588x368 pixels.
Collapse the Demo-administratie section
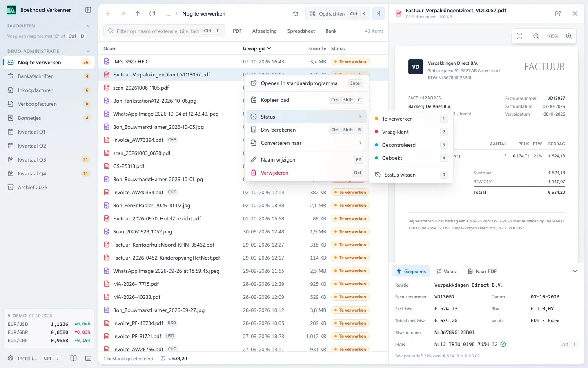pos(88,51)
